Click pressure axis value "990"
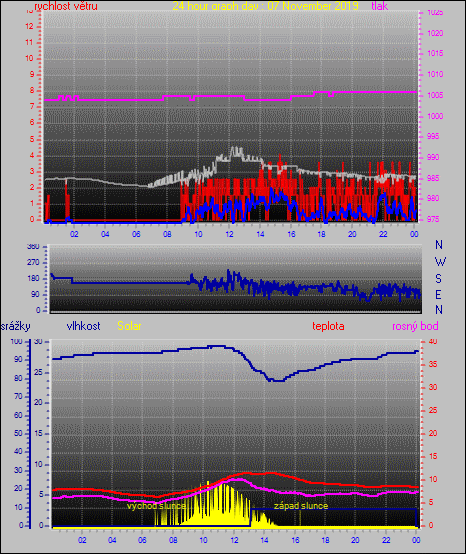The height and width of the screenshot is (554, 466). click(433, 157)
